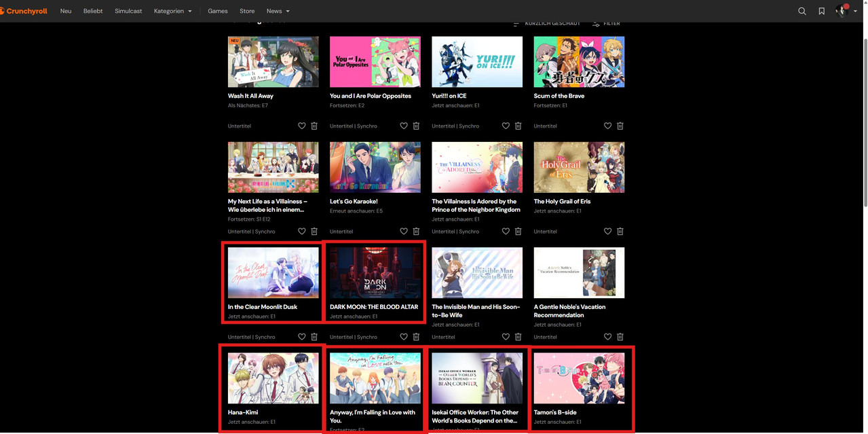The width and height of the screenshot is (868, 434).
Task: Open the In the Clear Moonlit Dusk title
Action: (263, 307)
